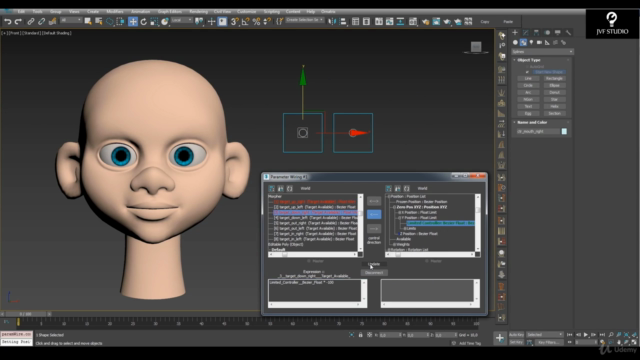Click Show All Tracks icon in left wiring pane
The width and height of the screenshot is (640, 360).
click(272, 188)
